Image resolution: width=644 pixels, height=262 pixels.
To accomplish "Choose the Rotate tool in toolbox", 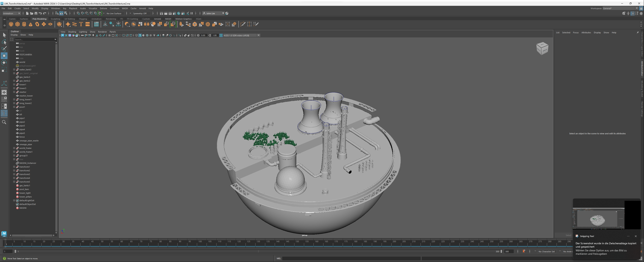I will pos(4,62).
